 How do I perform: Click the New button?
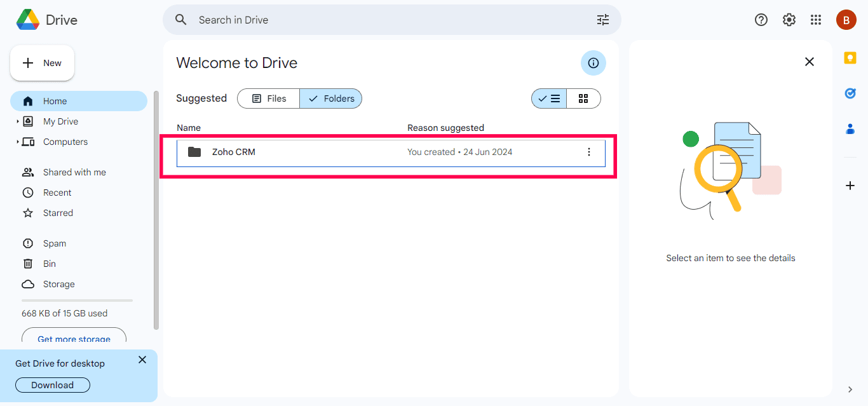click(x=42, y=63)
